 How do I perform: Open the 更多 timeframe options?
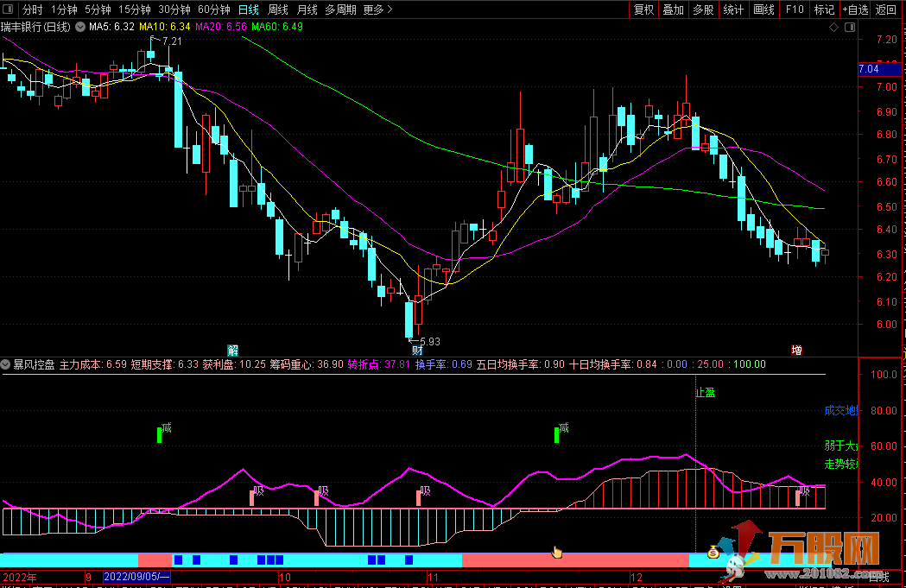(377, 9)
